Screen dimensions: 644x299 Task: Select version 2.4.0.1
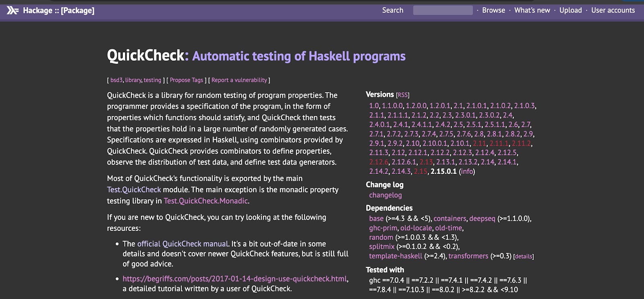tap(380, 125)
